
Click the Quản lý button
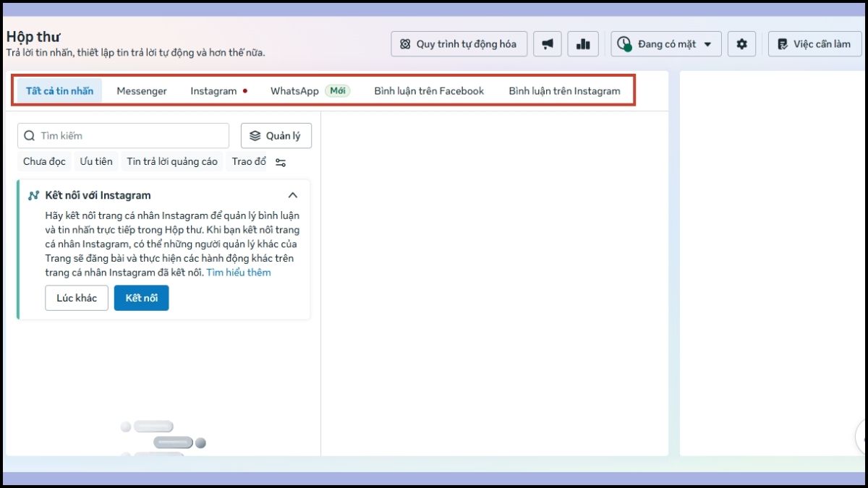coord(276,136)
